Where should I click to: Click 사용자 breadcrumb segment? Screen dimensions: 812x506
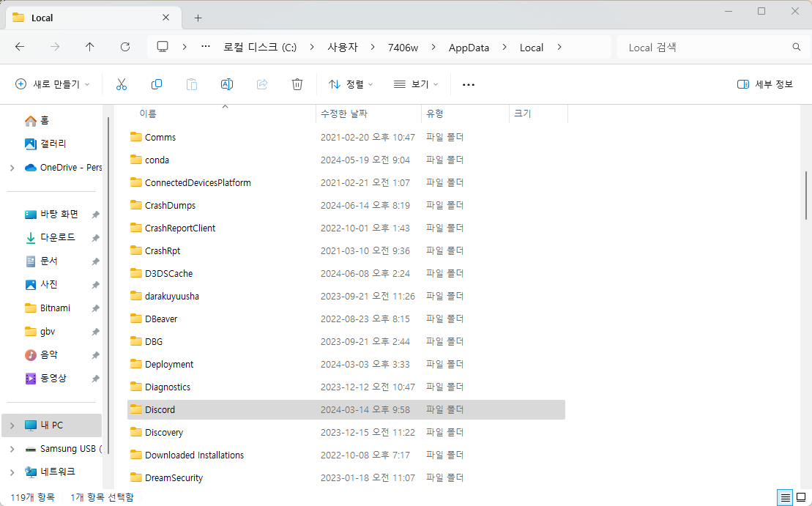(343, 47)
